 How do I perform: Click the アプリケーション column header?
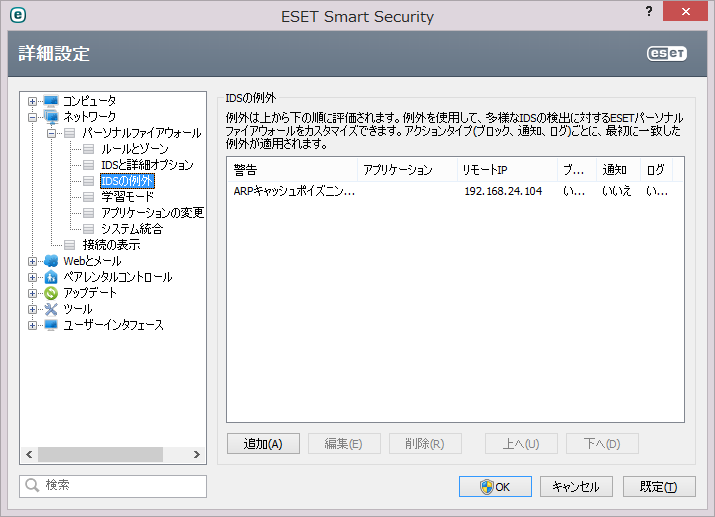pyautogui.click(x=407, y=170)
